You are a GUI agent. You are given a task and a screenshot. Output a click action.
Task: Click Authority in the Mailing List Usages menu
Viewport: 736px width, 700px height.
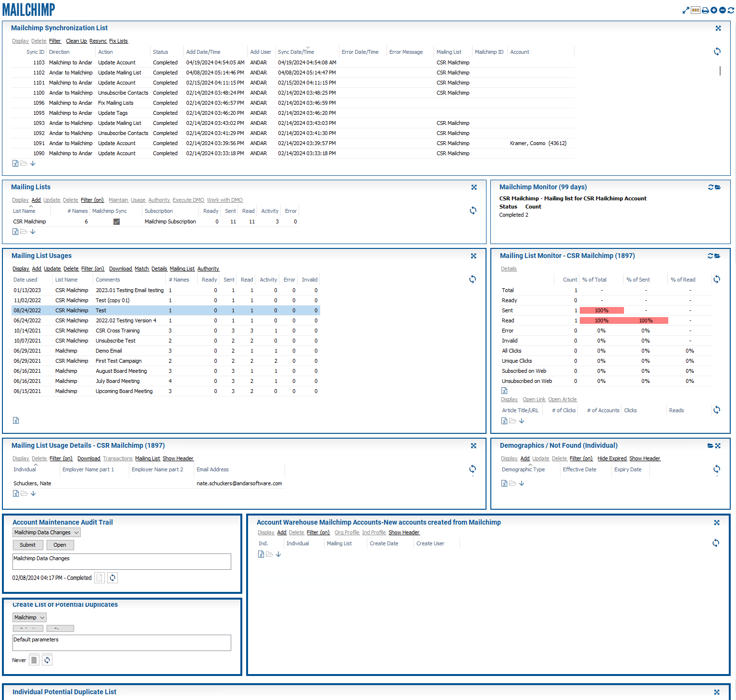(208, 269)
